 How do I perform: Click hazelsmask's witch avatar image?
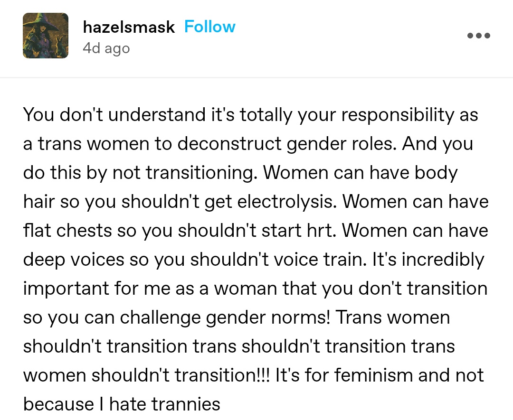pyautogui.click(x=46, y=36)
